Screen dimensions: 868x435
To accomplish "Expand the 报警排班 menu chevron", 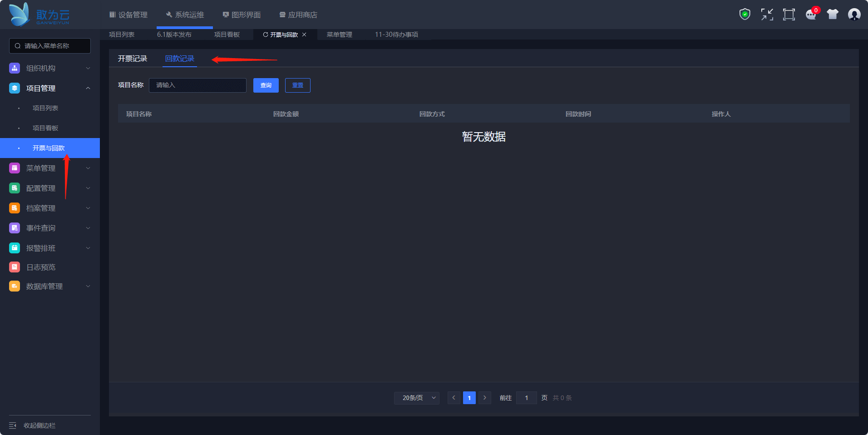I will pyautogui.click(x=88, y=248).
